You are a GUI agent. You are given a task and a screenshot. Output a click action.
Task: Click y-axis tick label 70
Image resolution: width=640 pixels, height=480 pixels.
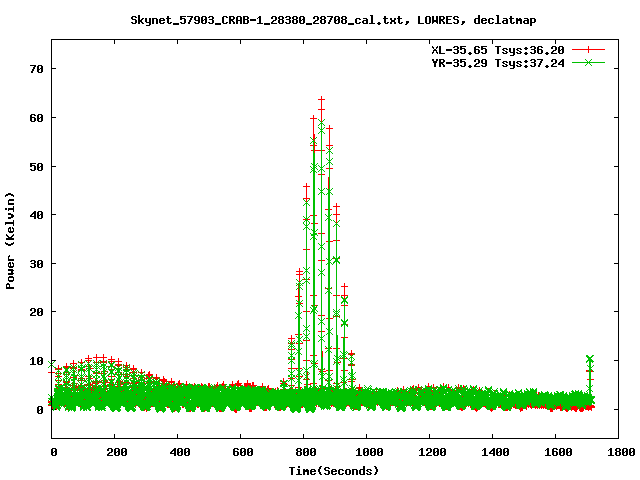[x=36, y=69]
